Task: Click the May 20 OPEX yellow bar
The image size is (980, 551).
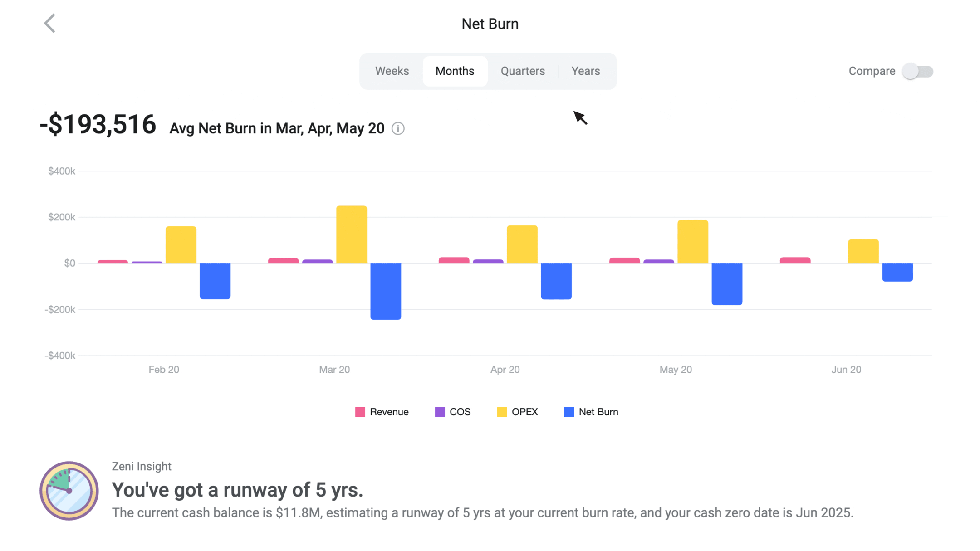Action: coord(693,242)
